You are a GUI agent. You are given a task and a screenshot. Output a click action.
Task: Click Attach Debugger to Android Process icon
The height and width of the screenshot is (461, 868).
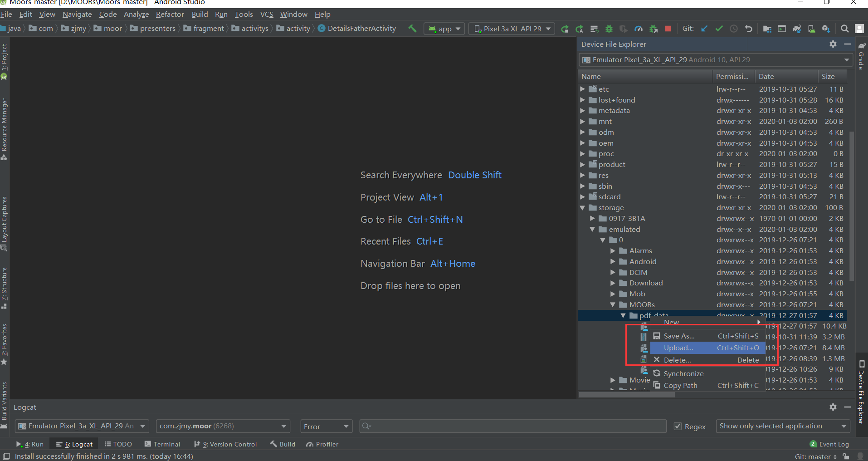(653, 29)
